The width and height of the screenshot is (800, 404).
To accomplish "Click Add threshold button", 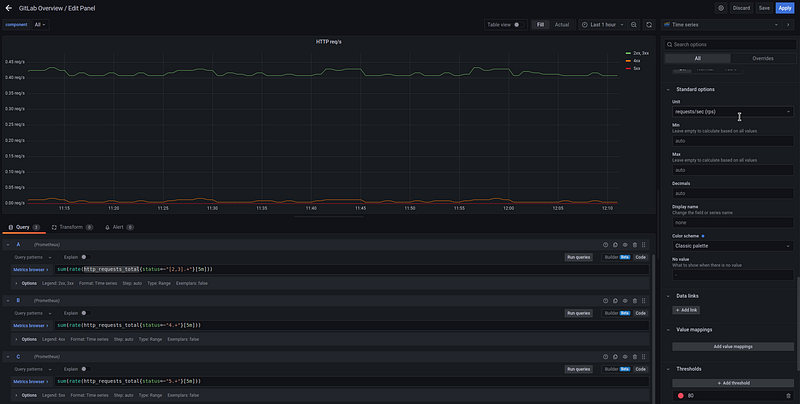I will [733, 383].
